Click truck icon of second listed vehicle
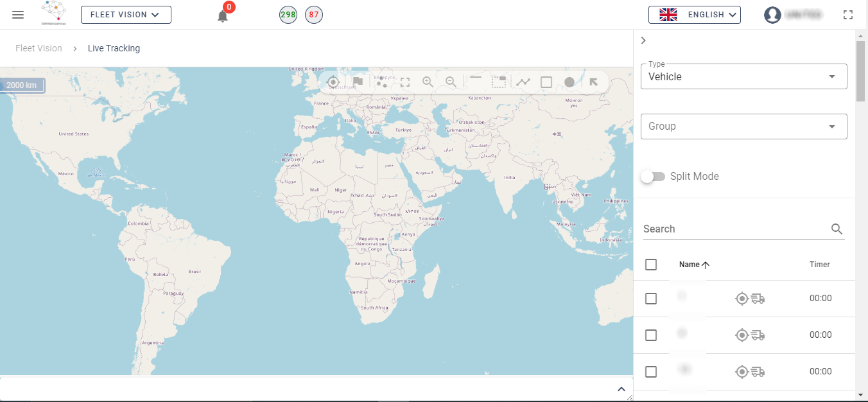868x402 pixels. pos(758,335)
